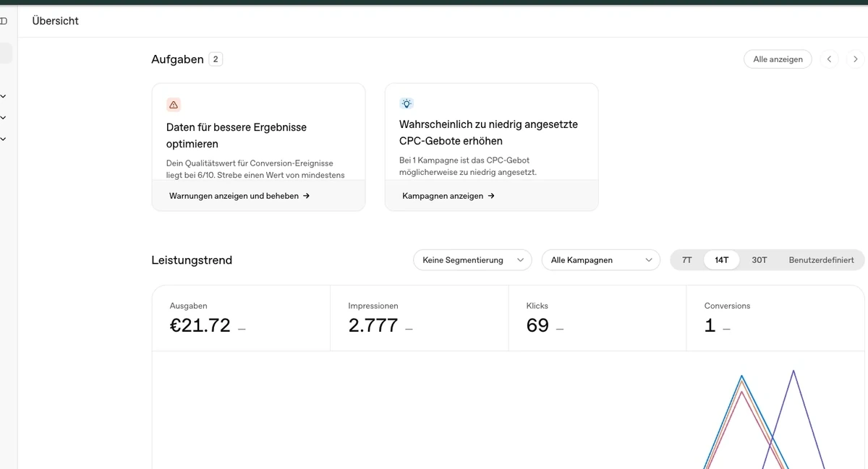
Task: Click the Aufgaben count badge showing 2
Action: point(216,59)
